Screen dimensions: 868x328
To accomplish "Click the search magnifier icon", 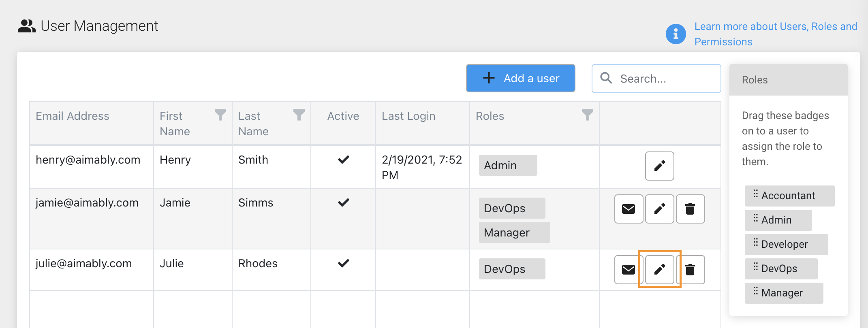I will pos(606,78).
